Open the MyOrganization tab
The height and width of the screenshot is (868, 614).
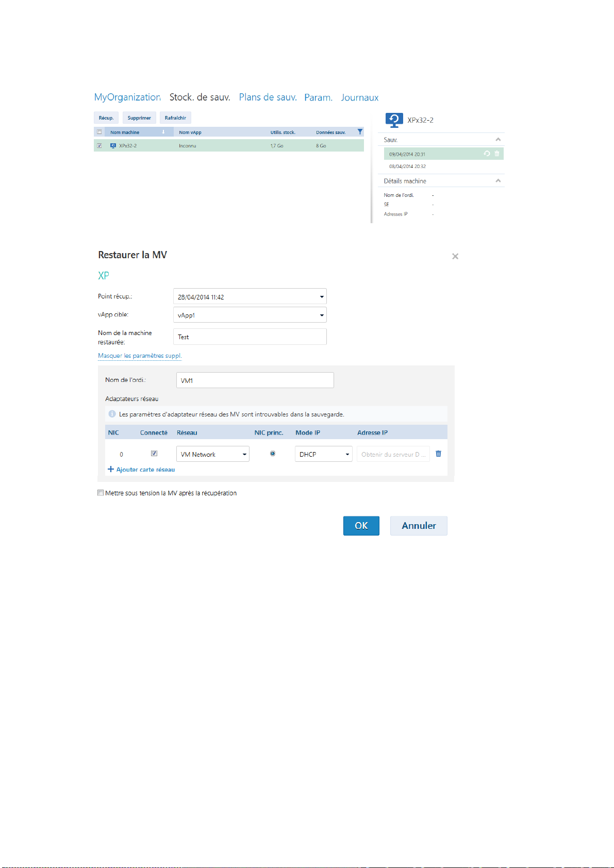pyautogui.click(x=127, y=97)
